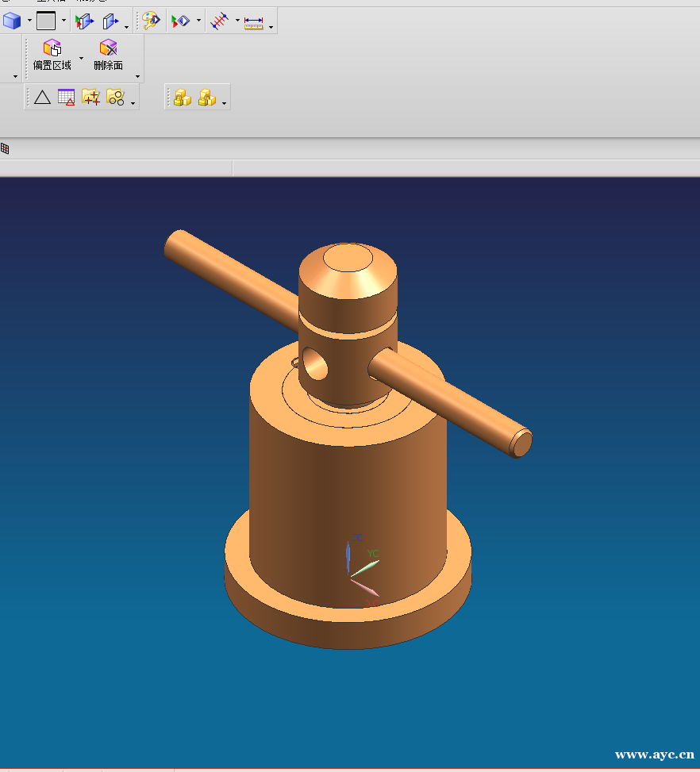The height and width of the screenshot is (772, 700).
Task: Click the first yellow blocks assembly icon
Action: coord(183,98)
